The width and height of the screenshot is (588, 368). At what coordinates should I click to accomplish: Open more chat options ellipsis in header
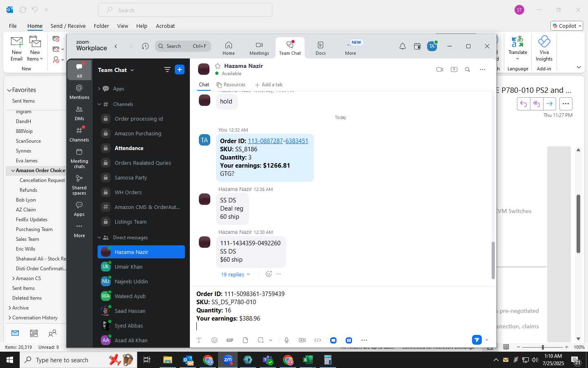[483, 70]
